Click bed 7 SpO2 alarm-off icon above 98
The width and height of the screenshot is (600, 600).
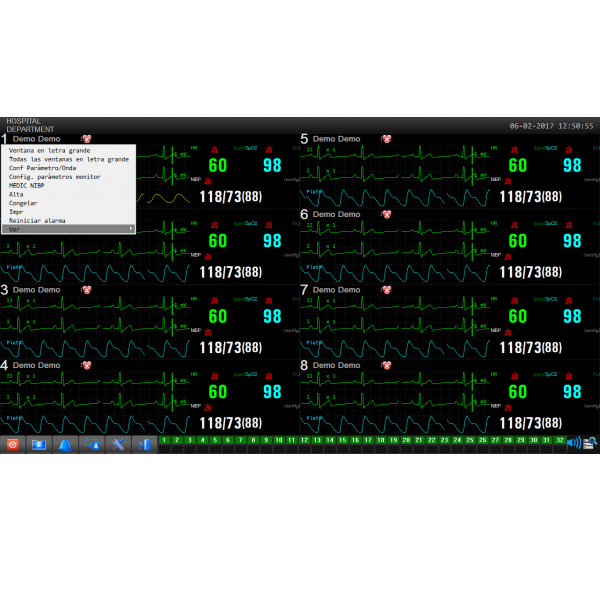click(x=569, y=301)
